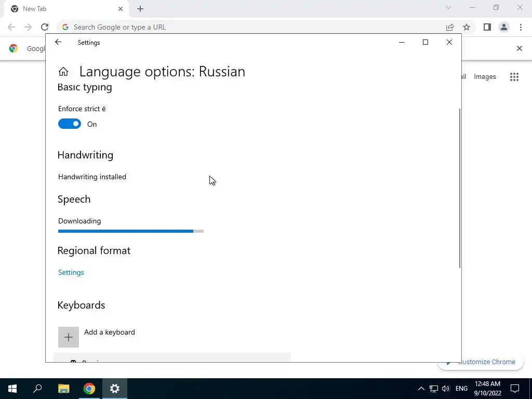Click the Speech download progress bar
This screenshot has height=399, width=532.
pos(130,231)
